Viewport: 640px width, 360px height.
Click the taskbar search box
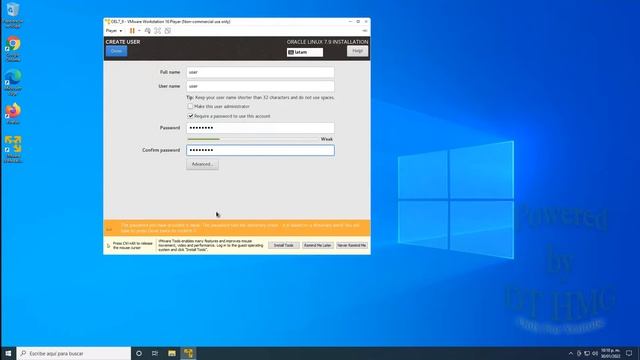pos(74,353)
